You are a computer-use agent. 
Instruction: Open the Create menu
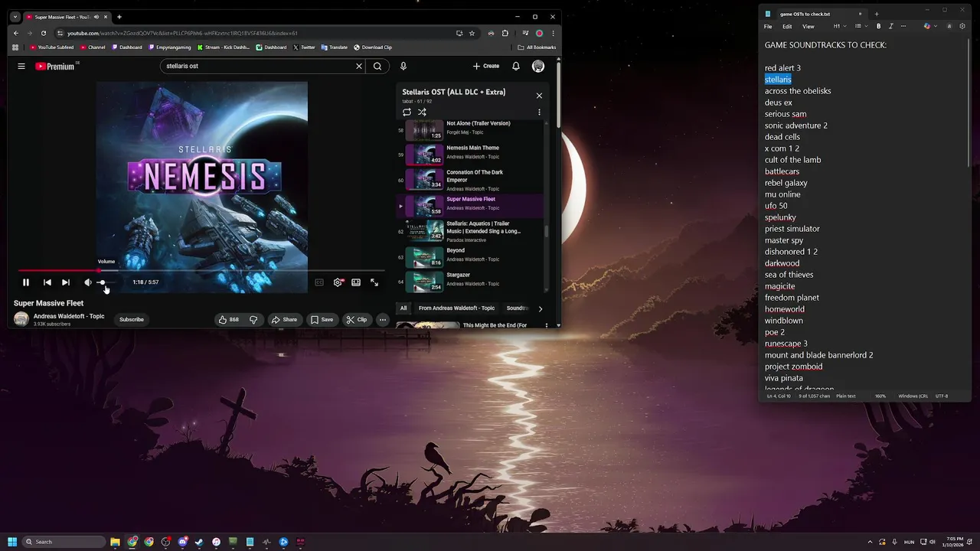486,66
